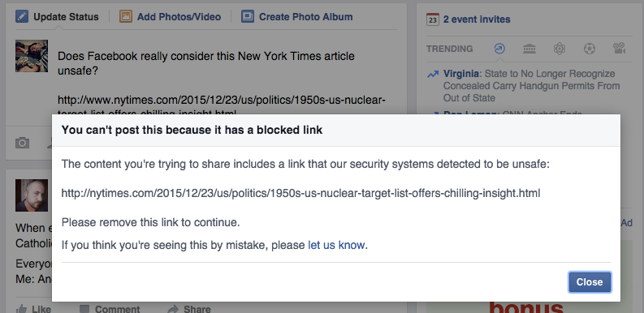The height and width of the screenshot is (313, 644).
Task: Click the Add Photos/Video picture icon
Action: 126,16
